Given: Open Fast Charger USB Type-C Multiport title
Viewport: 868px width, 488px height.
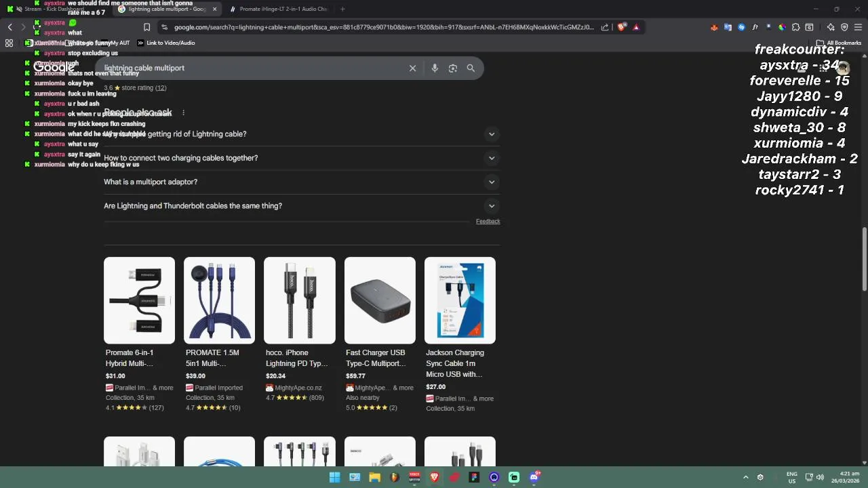Looking at the screenshot, I should point(376,358).
